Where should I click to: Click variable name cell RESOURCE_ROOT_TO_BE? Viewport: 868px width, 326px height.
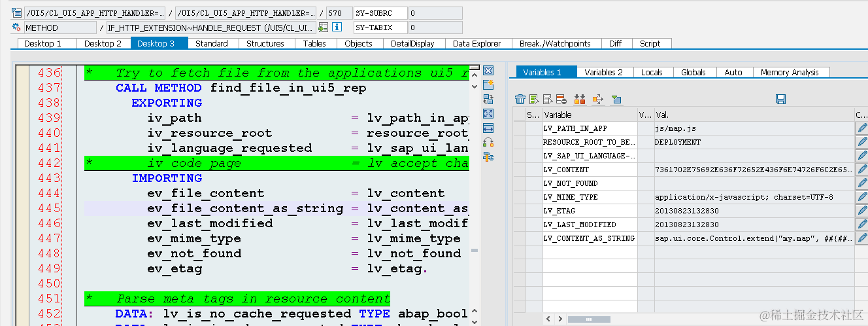(x=590, y=142)
